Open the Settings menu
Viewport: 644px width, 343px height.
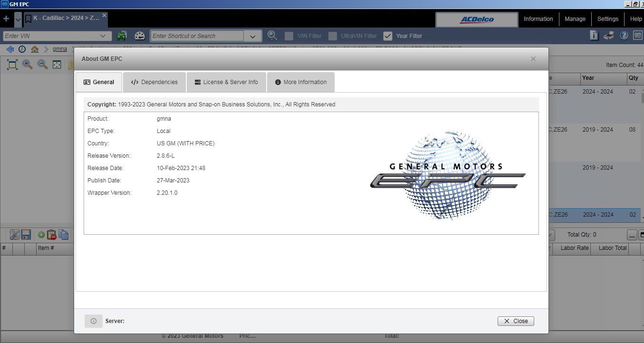click(608, 19)
